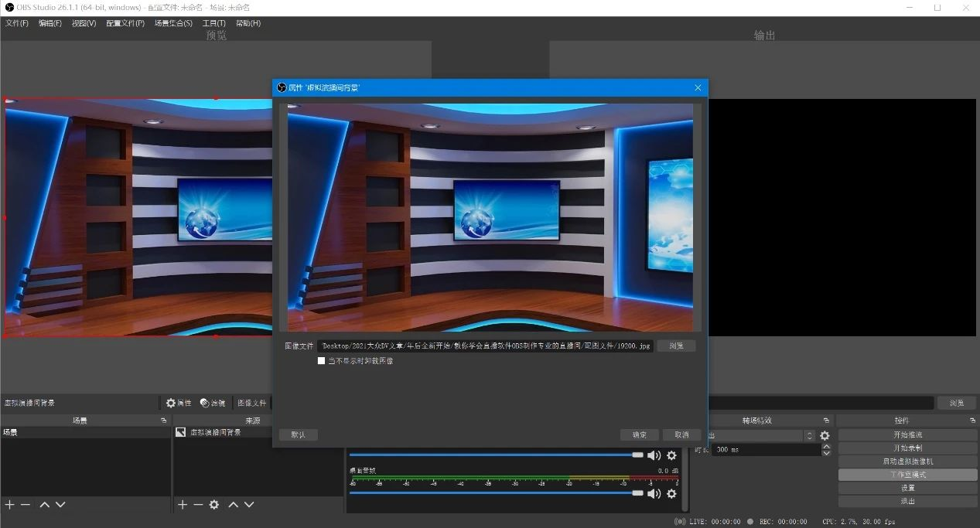The width and height of the screenshot is (980, 528).
Task: Toggle 当不显示时卸载图像 checkbox
Action: pos(321,361)
